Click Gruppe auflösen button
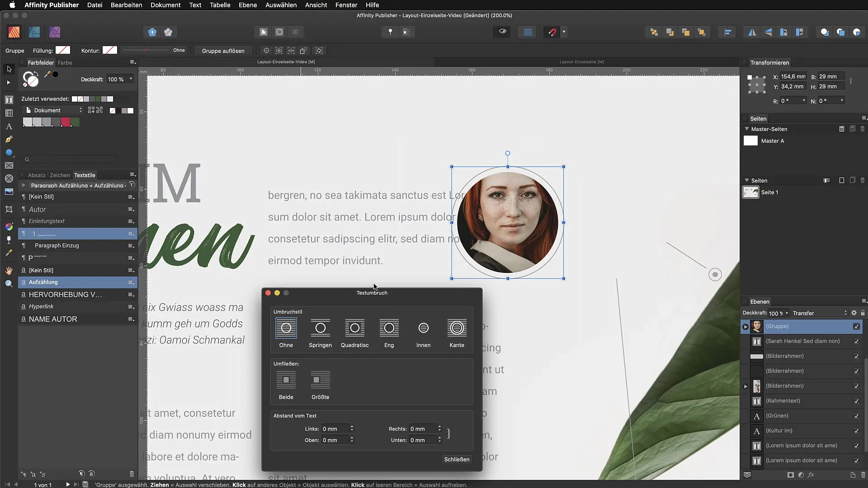This screenshot has width=868, height=488. pos(223,51)
